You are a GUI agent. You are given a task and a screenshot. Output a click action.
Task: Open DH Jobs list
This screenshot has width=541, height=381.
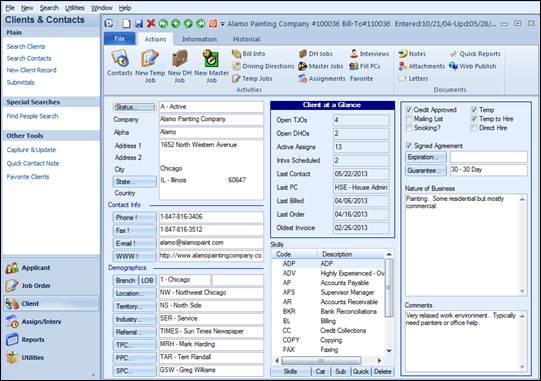pyautogui.click(x=315, y=54)
